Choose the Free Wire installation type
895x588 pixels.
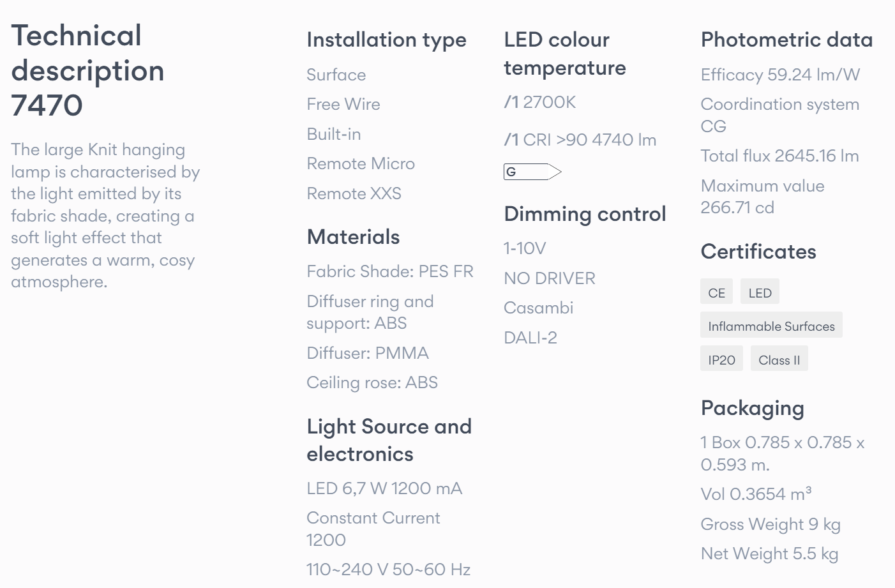coord(343,104)
